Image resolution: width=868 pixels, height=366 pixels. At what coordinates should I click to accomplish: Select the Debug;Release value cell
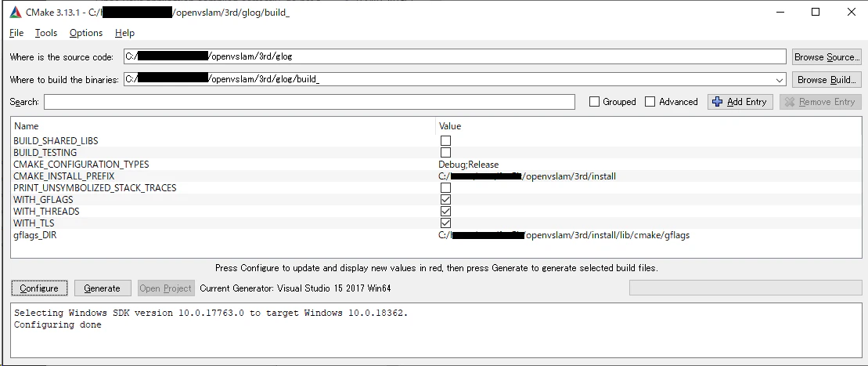click(468, 165)
